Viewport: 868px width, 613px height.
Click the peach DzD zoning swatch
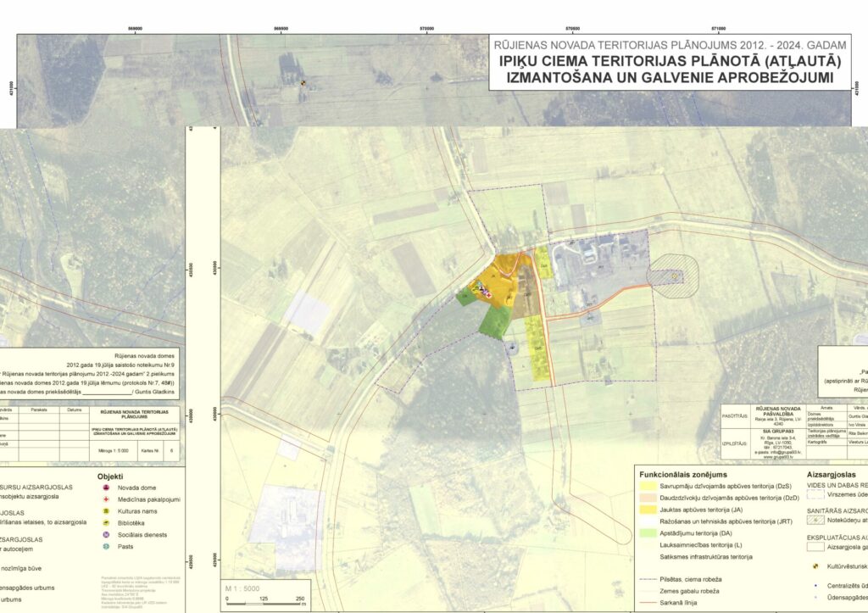click(x=647, y=498)
